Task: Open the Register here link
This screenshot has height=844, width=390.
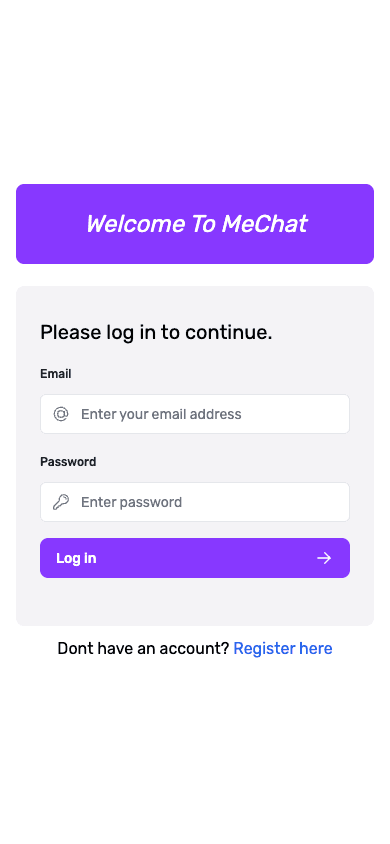Action: pyautogui.click(x=283, y=649)
